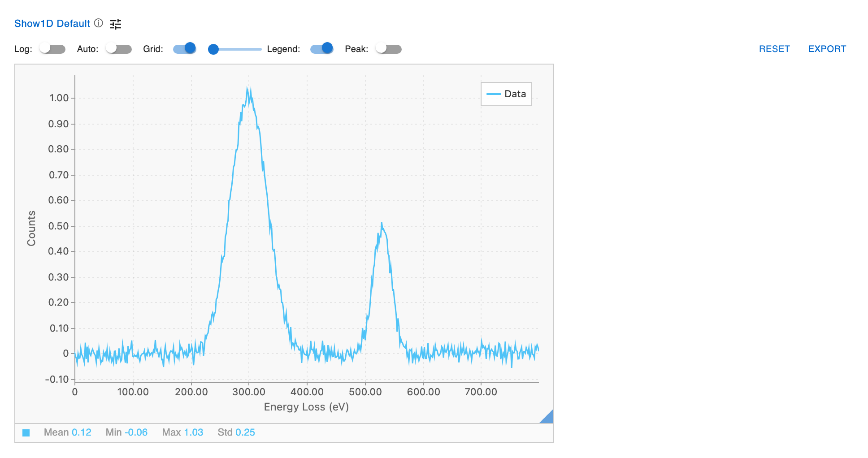Enable the Log scale toggle
This screenshot has width=868, height=458.
click(52, 49)
